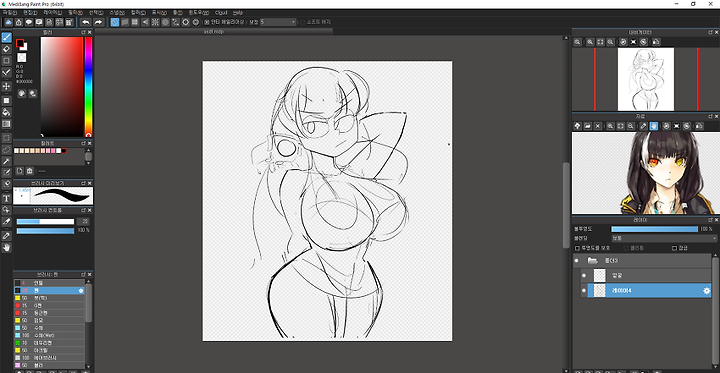Select the Gradient tool
This screenshot has width=720, height=373.
[6, 124]
